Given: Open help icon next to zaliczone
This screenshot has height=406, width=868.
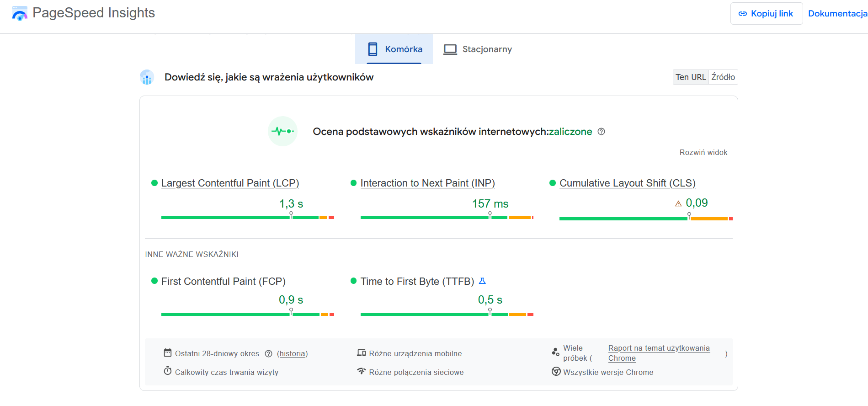Looking at the screenshot, I should (602, 132).
